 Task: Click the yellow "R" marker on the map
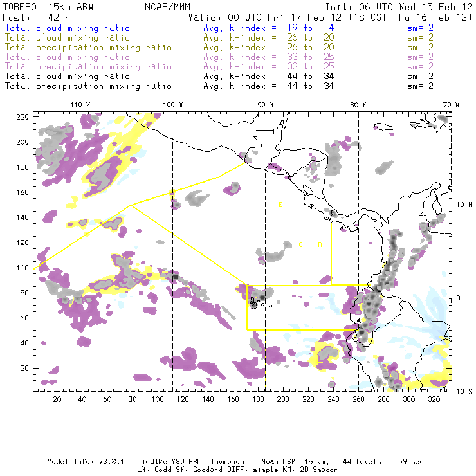point(320,244)
